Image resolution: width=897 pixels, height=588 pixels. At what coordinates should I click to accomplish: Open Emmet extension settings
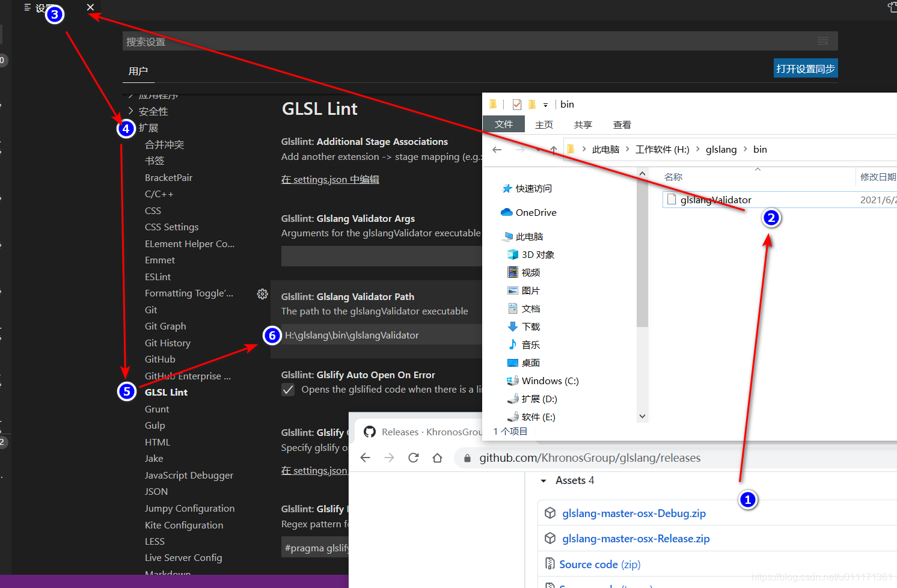click(160, 260)
